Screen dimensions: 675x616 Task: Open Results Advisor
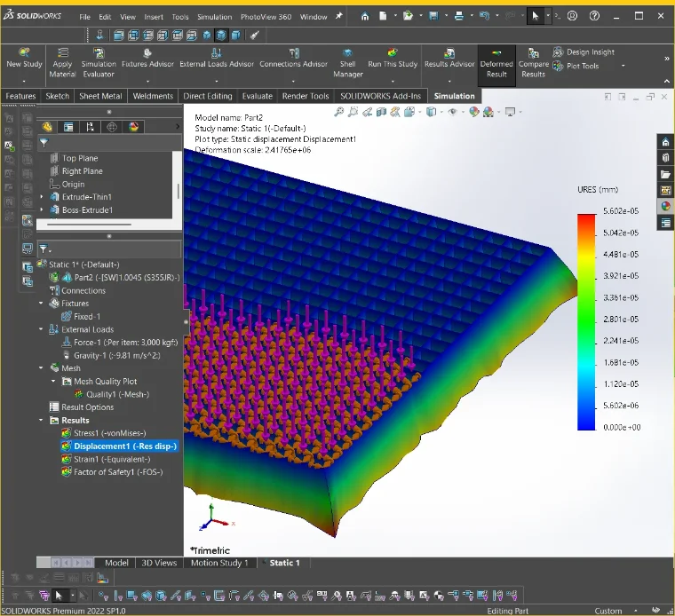[449, 59]
